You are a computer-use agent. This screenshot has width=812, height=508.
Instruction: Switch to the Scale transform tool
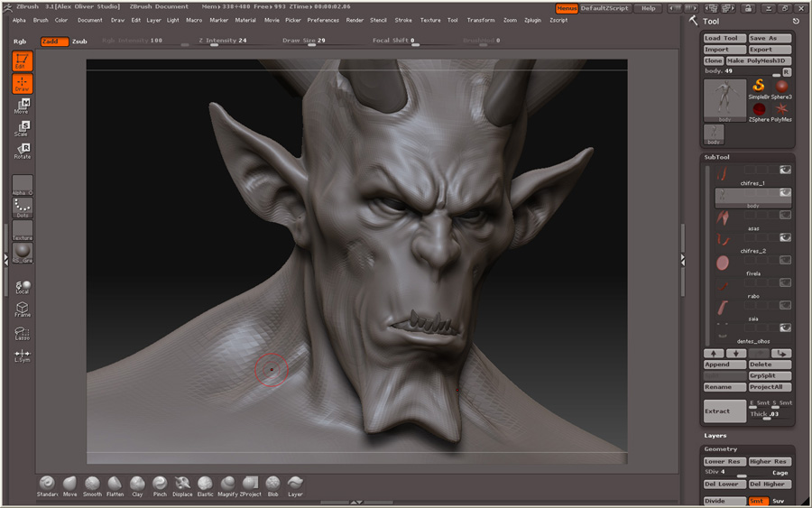(x=23, y=128)
